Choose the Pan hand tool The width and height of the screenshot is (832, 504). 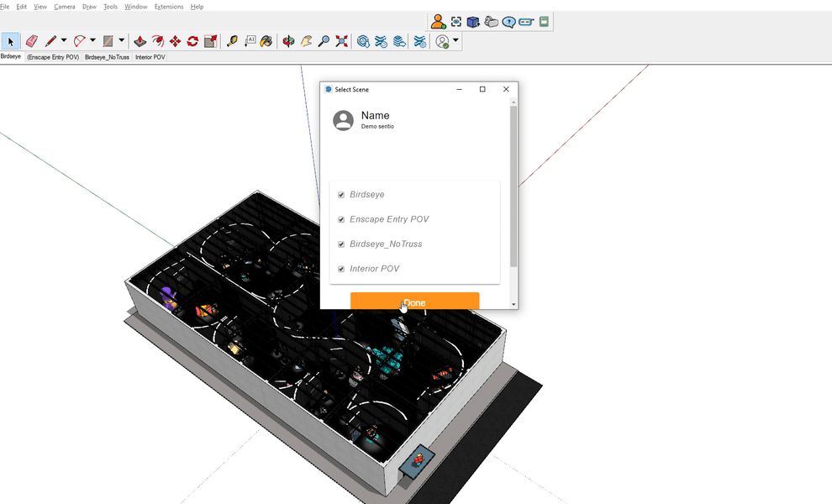[306, 41]
